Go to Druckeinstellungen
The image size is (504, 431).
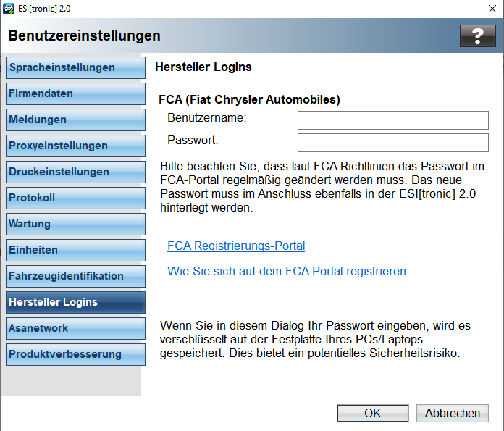coord(75,172)
